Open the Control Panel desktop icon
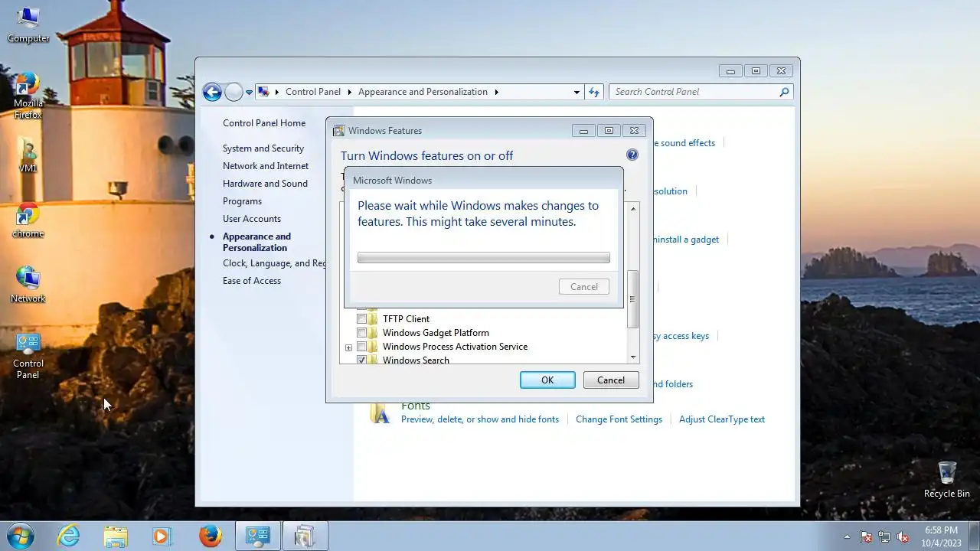Viewport: 980px width, 551px height. click(28, 356)
